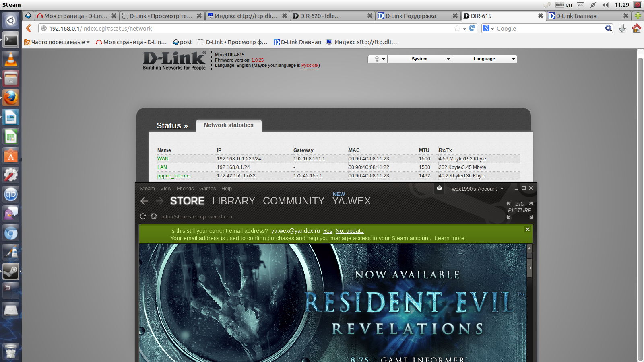644x362 pixels.
Task: Go back using Steam's back arrow
Action: pos(144,201)
